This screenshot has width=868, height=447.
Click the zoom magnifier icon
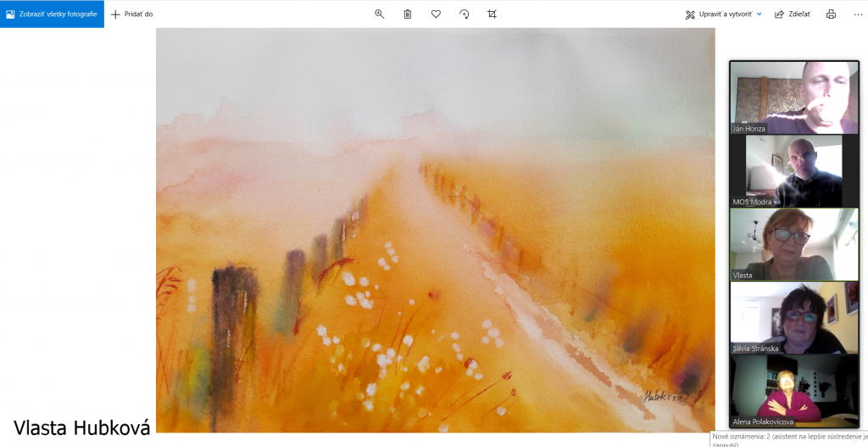coord(379,14)
